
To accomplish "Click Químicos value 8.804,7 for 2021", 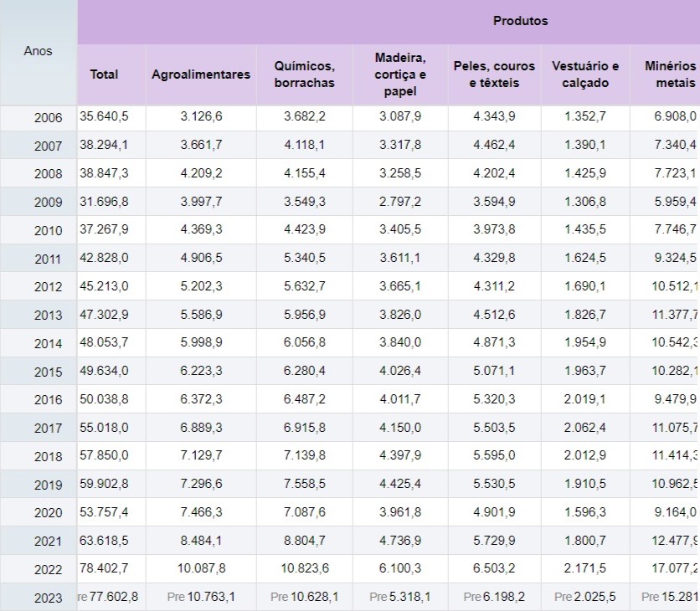I will [x=306, y=541].
